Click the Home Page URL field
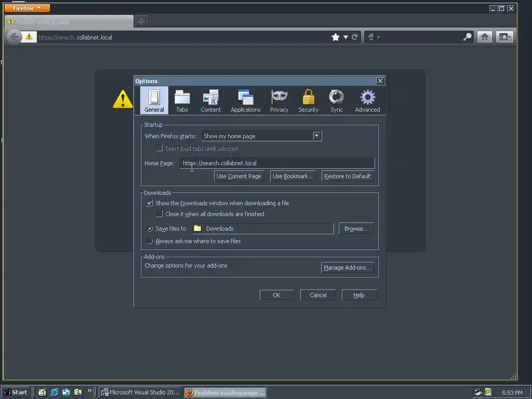Image resolution: width=532 pixels, height=399 pixels. pyautogui.click(x=277, y=163)
